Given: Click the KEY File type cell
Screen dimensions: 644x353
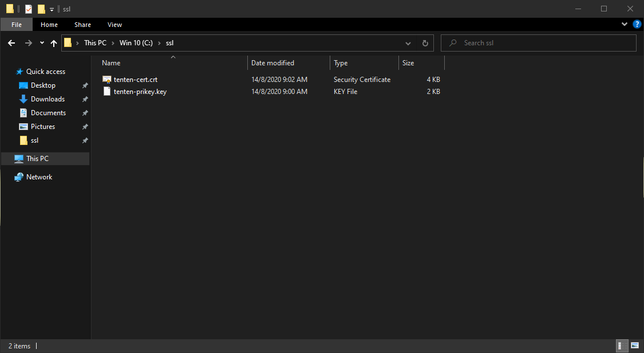Looking at the screenshot, I should tap(345, 91).
